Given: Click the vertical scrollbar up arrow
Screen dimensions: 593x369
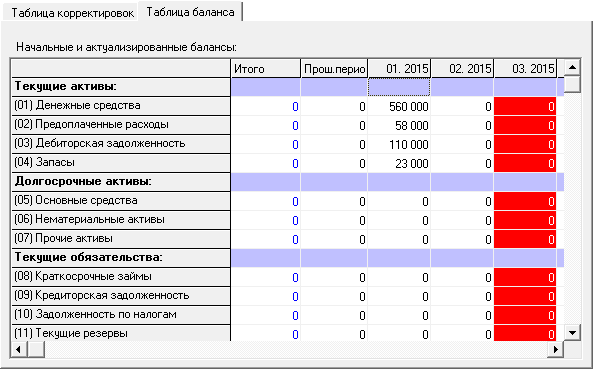Looking at the screenshot, I should [572, 68].
